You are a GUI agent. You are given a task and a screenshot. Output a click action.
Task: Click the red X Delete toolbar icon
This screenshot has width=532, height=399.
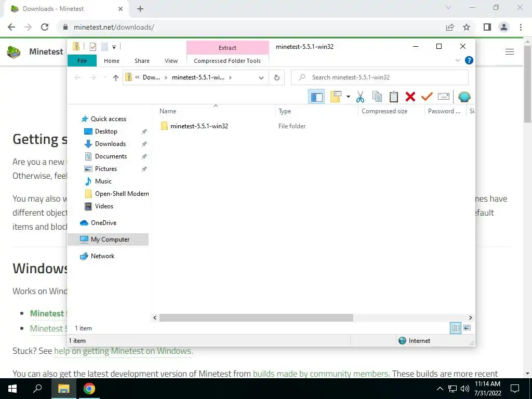(410, 97)
